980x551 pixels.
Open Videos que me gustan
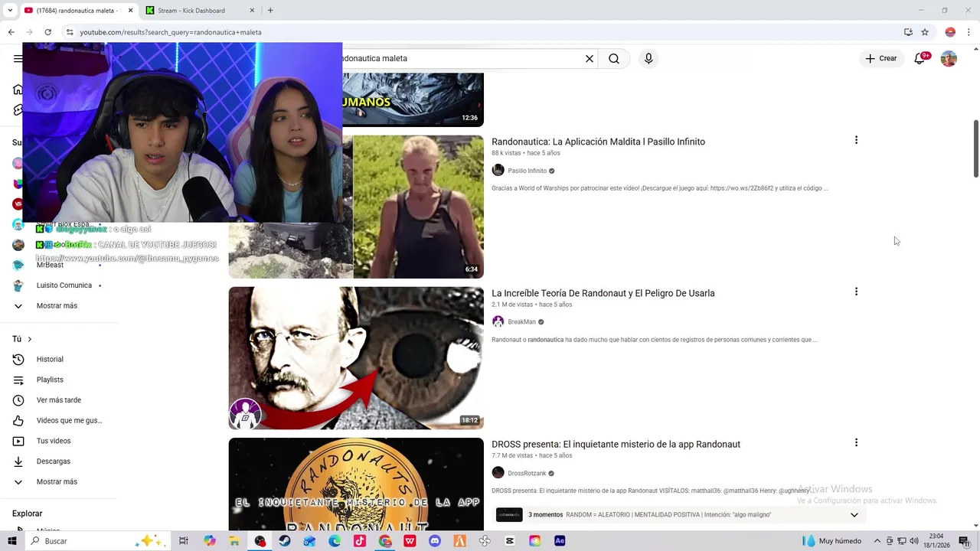[69, 420]
